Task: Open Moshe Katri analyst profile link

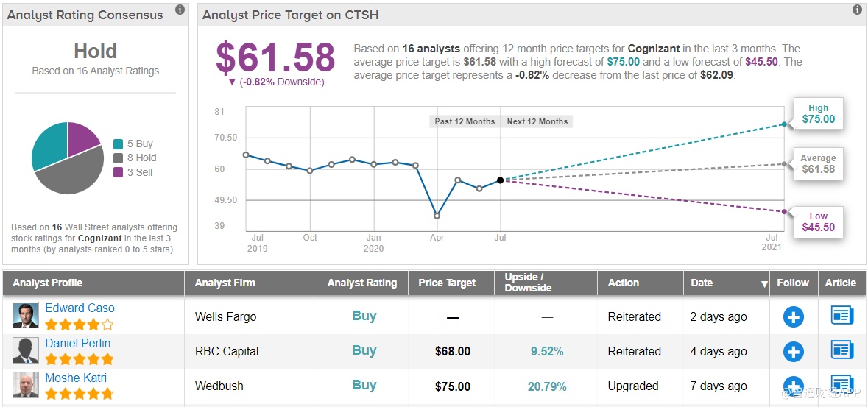Action: tap(76, 378)
